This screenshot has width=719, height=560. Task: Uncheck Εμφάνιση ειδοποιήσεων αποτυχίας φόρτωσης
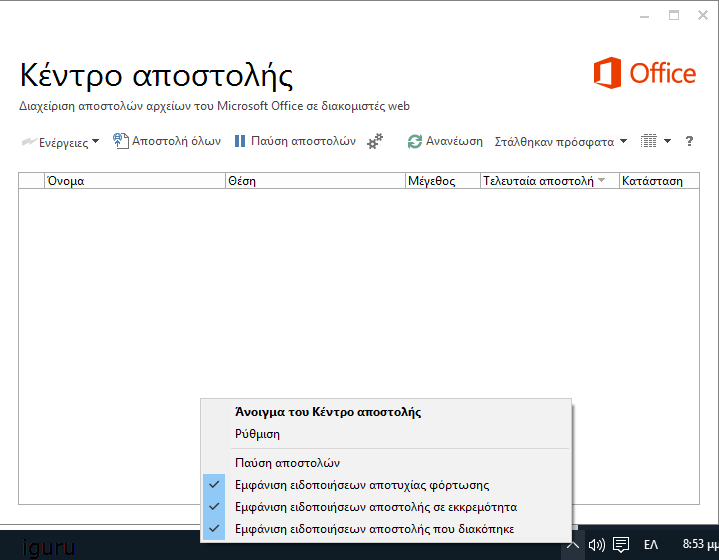[x=387, y=485]
